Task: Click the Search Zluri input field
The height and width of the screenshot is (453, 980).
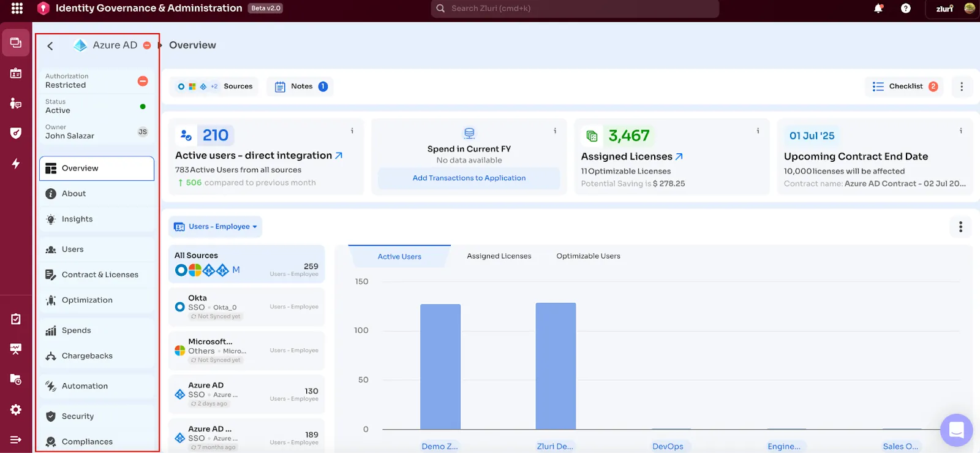Action: (x=575, y=9)
